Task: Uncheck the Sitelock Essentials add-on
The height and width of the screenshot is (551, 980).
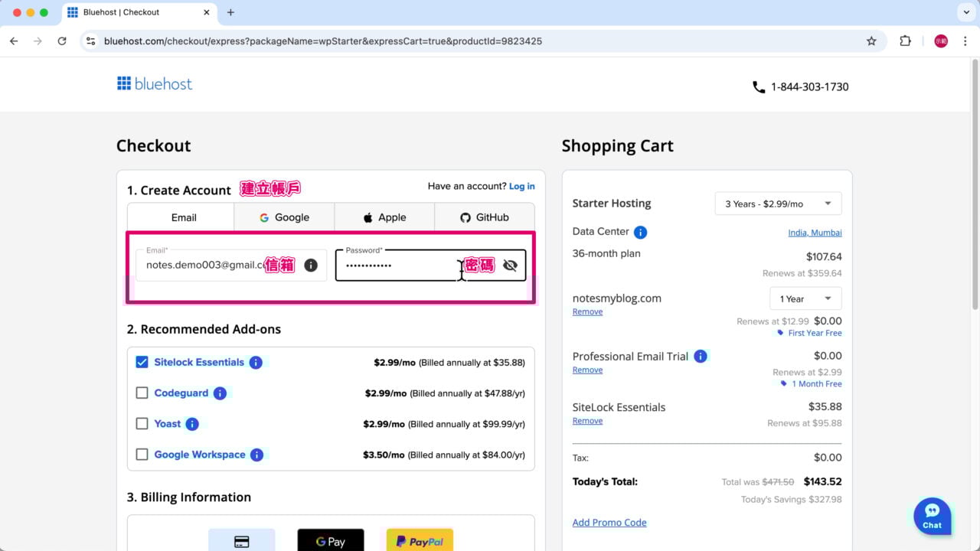Action: [x=142, y=362]
